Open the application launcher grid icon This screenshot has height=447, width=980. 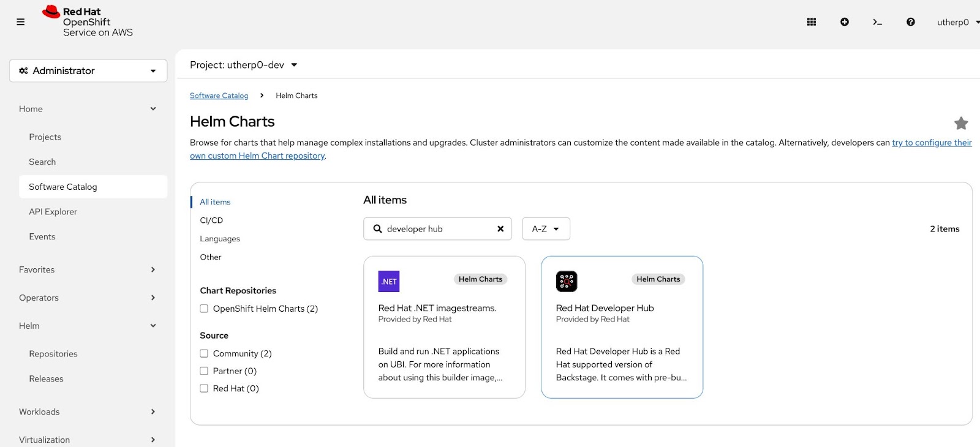(x=812, y=22)
